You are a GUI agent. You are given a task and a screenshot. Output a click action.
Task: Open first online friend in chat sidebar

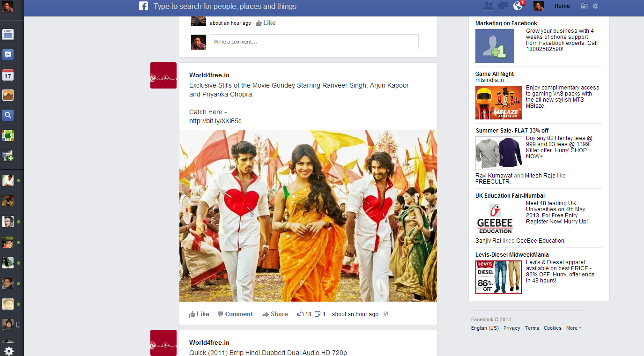8,180
